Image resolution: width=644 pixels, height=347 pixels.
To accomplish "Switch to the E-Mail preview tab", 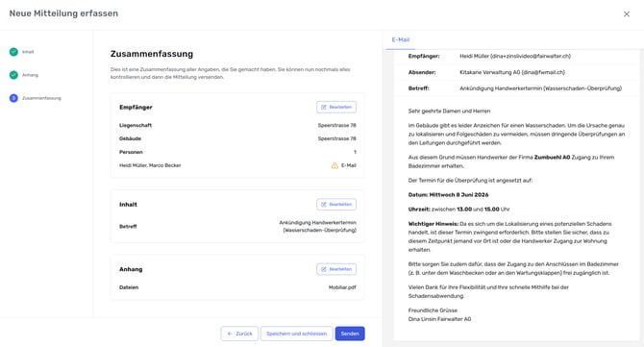I will 401,39.
